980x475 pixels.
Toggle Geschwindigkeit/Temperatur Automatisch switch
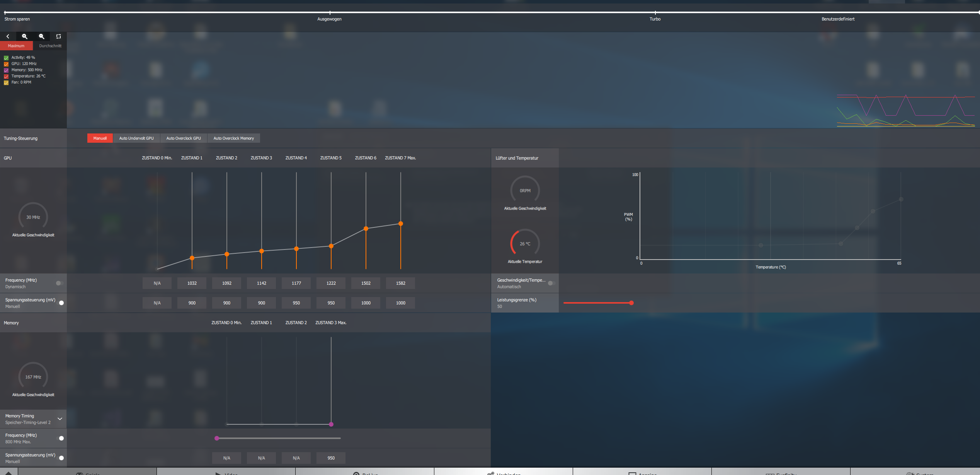552,283
